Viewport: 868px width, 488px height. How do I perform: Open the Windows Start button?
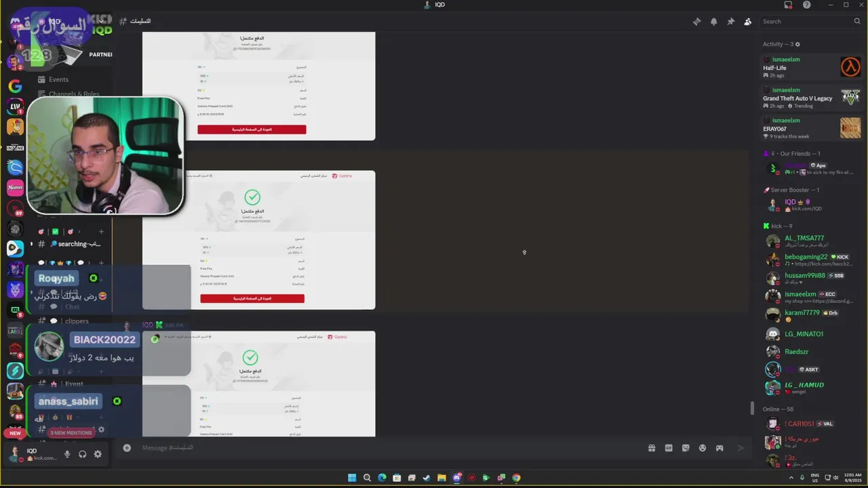(352, 478)
